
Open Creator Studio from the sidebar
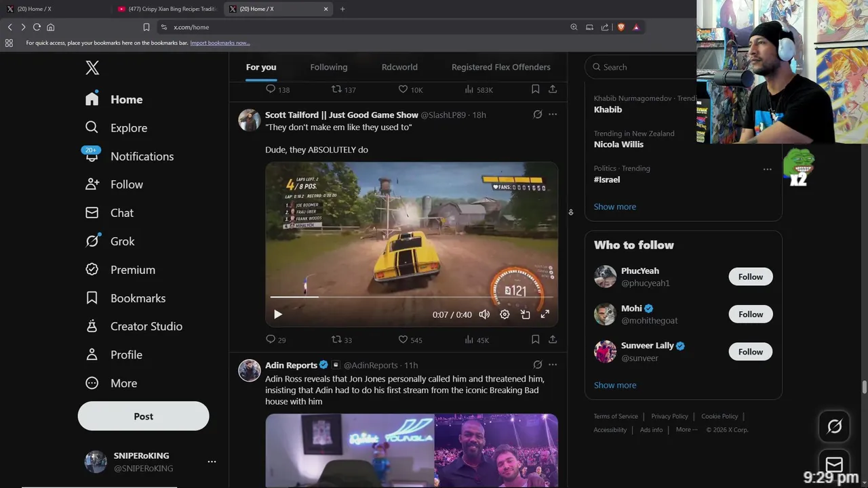pos(134,327)
